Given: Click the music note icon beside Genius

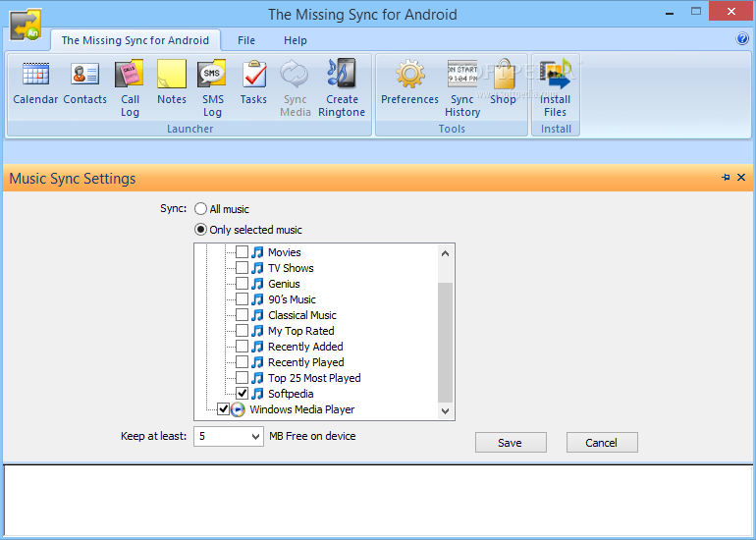Looking at the screenshot, I should tap(258, 284).
